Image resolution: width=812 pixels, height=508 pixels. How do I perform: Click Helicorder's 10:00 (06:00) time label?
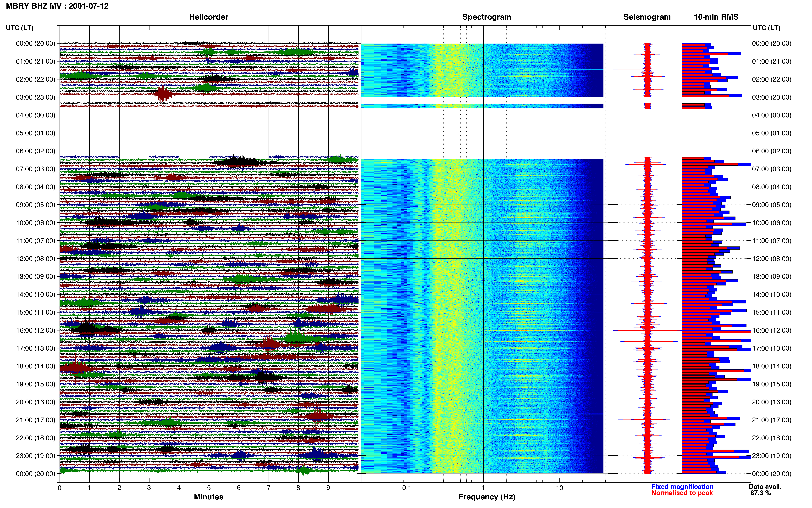[36, 223]
